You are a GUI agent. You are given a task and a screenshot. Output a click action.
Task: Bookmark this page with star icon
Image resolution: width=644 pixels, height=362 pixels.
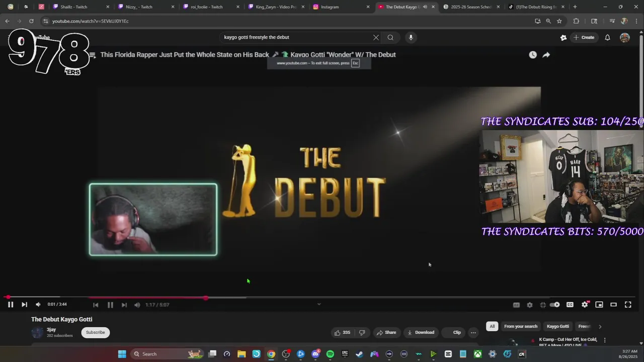point(559,21)
